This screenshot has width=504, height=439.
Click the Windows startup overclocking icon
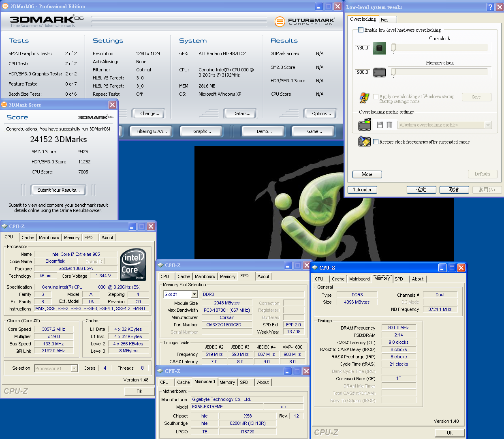pyautogui.click(x=364, y=98)
